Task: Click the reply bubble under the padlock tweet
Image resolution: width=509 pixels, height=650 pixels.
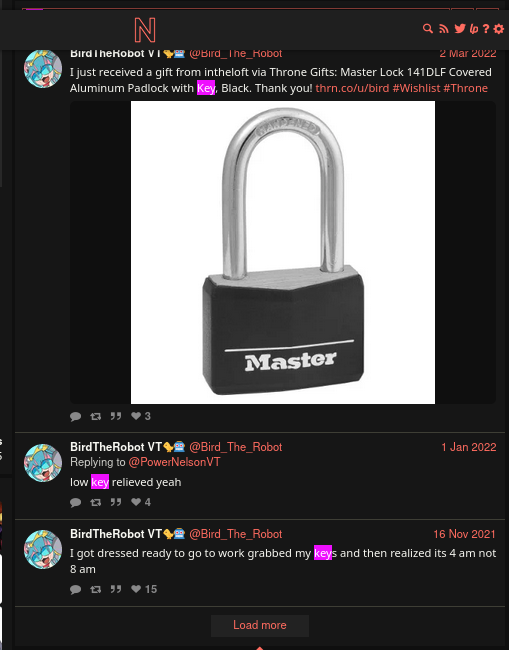Action: pyautogui.click(x=75, y=416)
